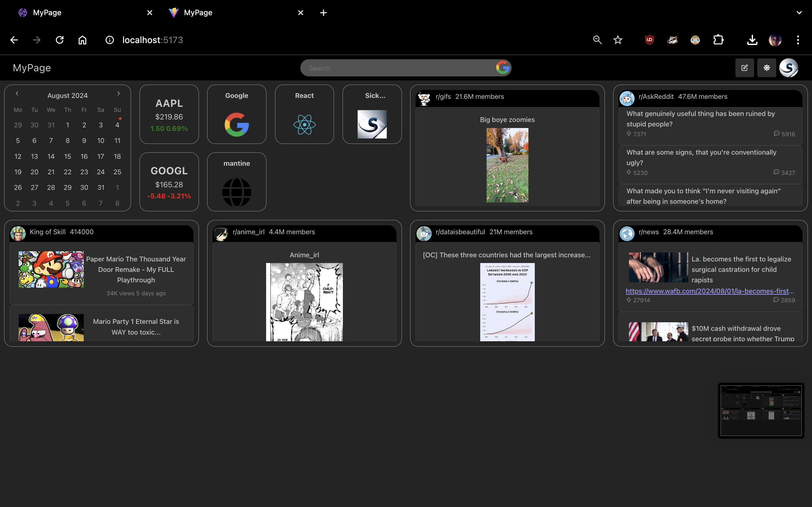The image size is (812, 507).
Task: Open a new browser tab
Action: pyautogui.click(x=324, y=13)
